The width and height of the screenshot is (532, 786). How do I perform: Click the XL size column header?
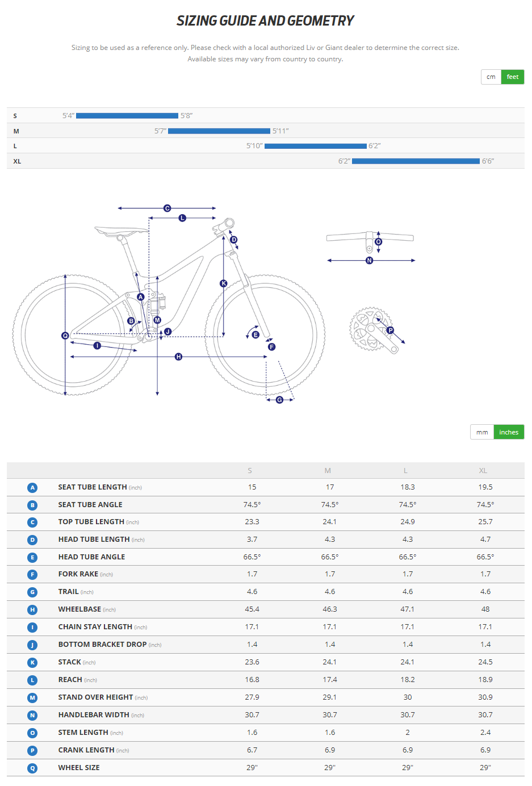coord(483,471)
